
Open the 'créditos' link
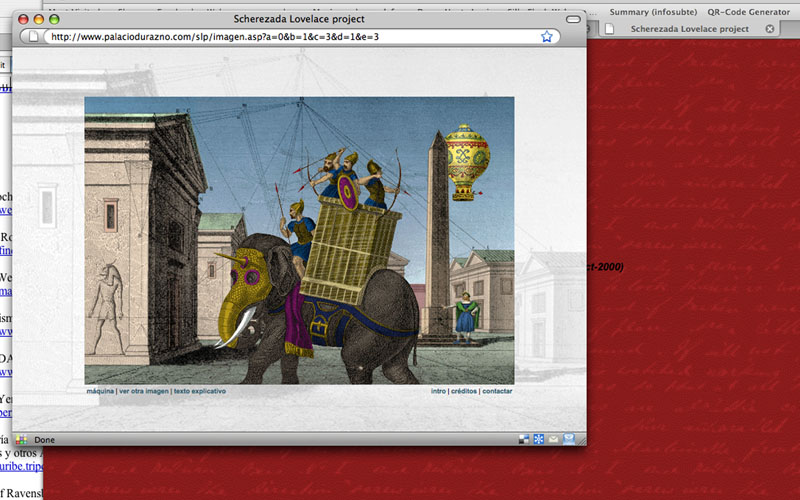tap(463, 391)
